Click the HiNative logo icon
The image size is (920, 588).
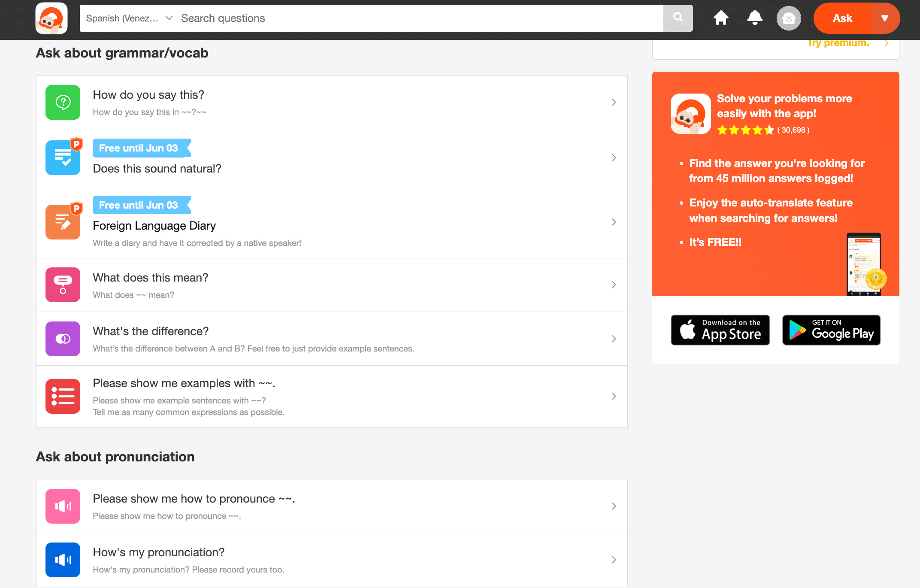pyautogui.click(x=51, y=18)
